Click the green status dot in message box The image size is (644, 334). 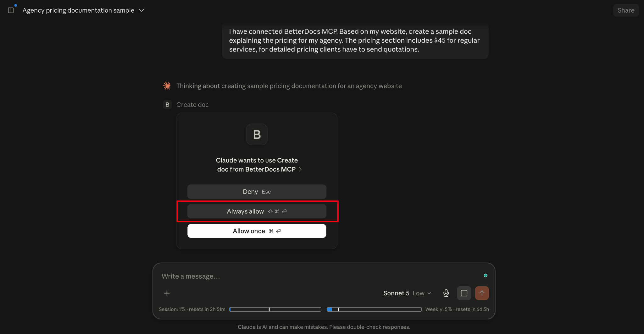click(486, 276)
